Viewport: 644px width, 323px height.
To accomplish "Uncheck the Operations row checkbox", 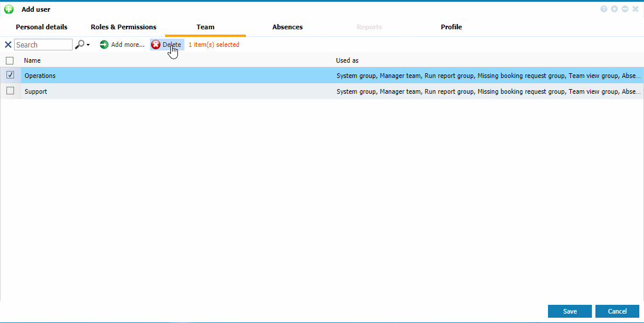I will [x=10, y=75].
